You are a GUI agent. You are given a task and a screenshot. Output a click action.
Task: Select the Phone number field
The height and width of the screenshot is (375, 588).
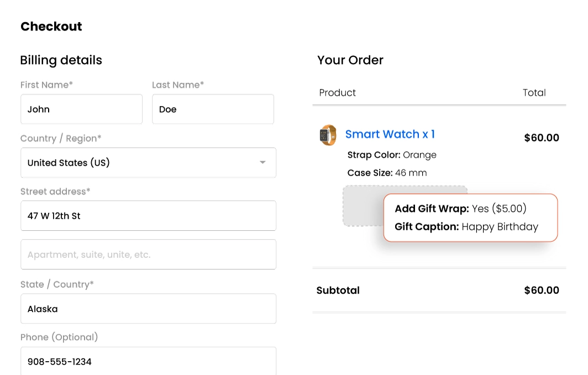(x=148, y=362)
